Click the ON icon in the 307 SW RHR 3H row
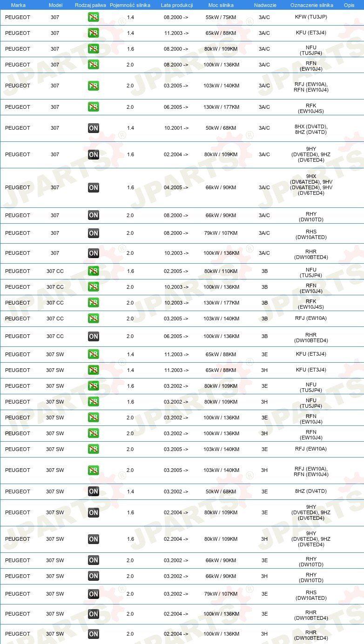This screenshot has height=644, width=364. (94, 634)
